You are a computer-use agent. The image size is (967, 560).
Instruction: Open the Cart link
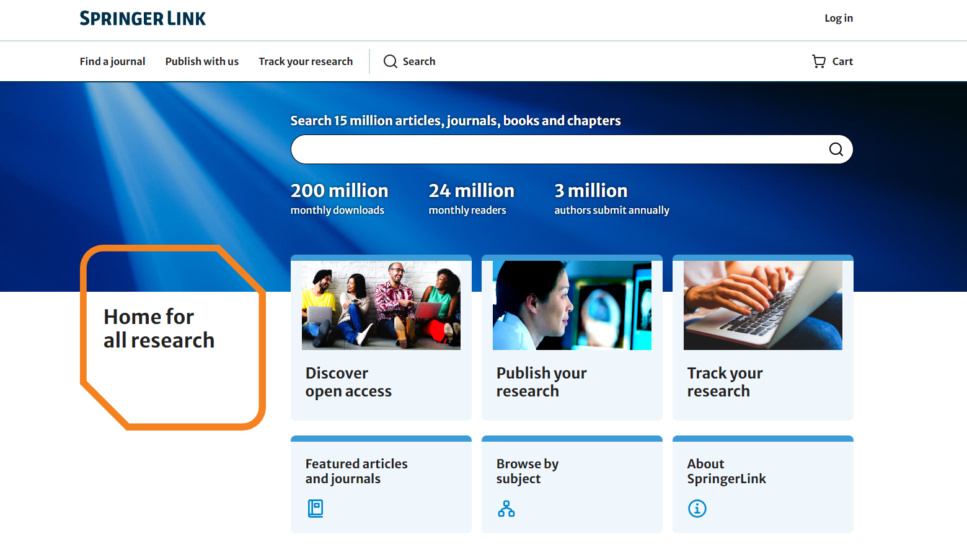832,61
